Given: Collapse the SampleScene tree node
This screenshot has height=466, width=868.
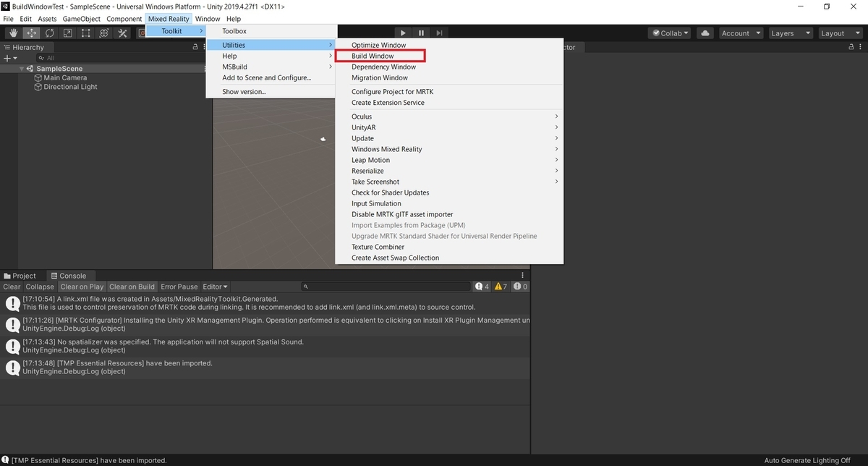Looking at the screenshot, I should click(x=22, y=69).
